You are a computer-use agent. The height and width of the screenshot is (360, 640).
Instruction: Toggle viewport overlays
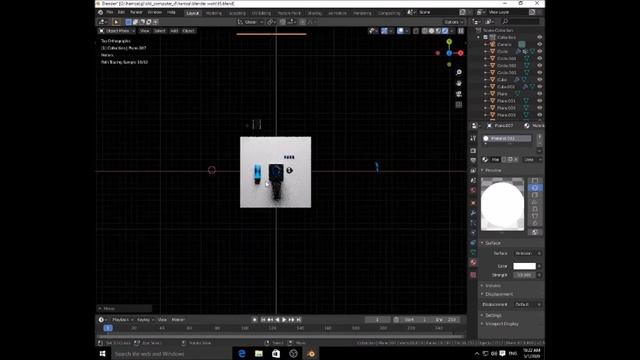(400, 31)
